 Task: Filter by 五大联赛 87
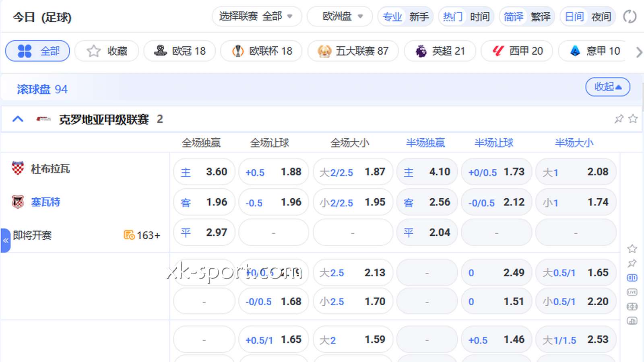point(353,51)
